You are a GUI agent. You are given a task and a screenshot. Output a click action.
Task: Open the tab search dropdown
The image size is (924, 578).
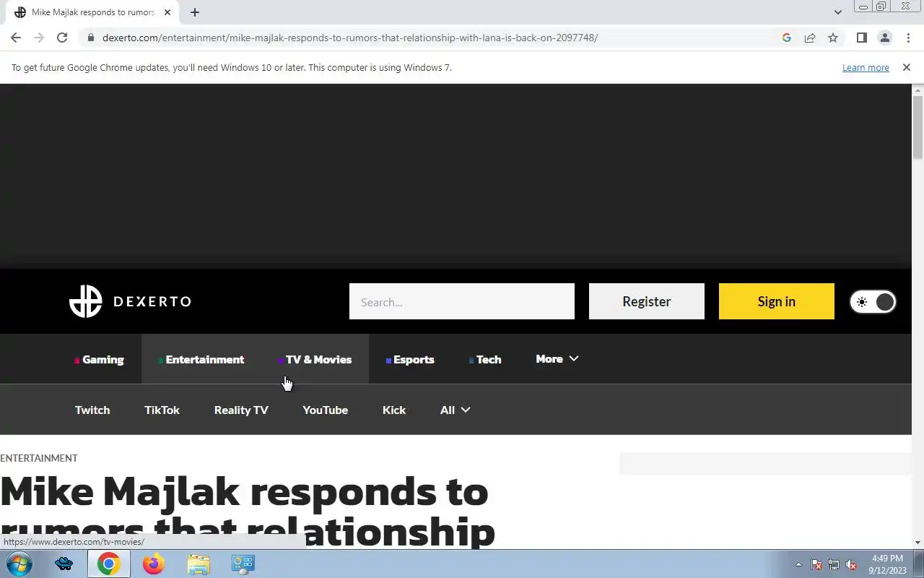[837, 12]
